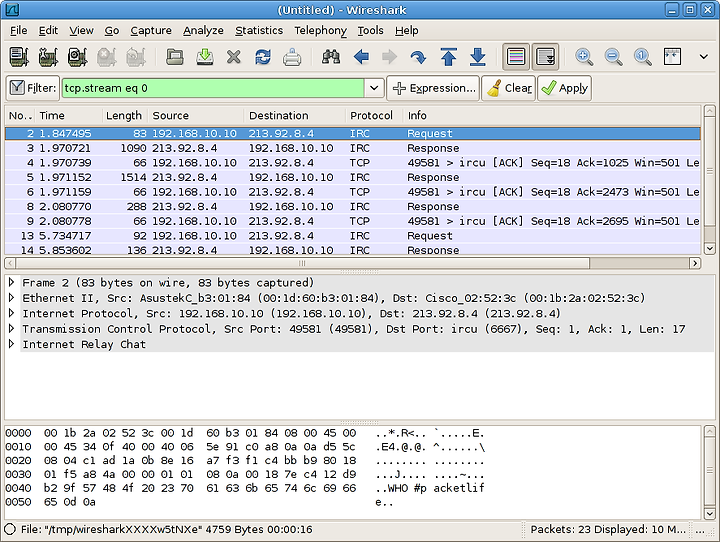The height and width of the screenshot is (542, 720).
Task: Save the capture file icon
Action: 204,57
